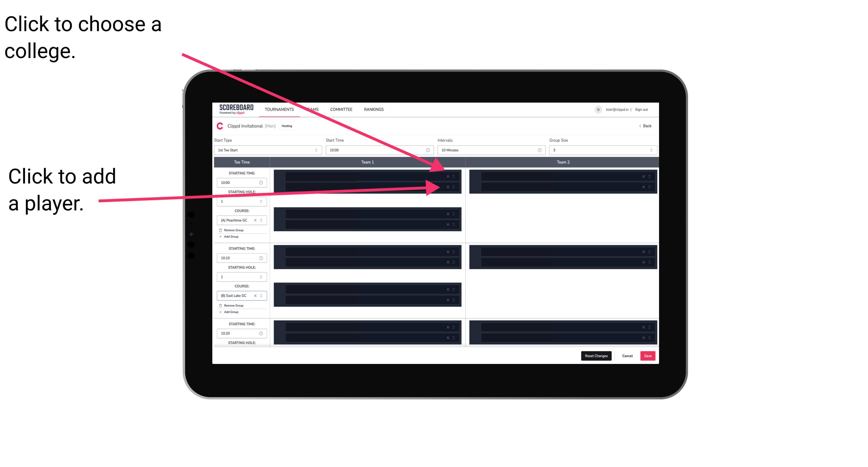Screen dimensions: 868x467
Task: Click the Save button to confirm changes
Action: tap(648, 355)
